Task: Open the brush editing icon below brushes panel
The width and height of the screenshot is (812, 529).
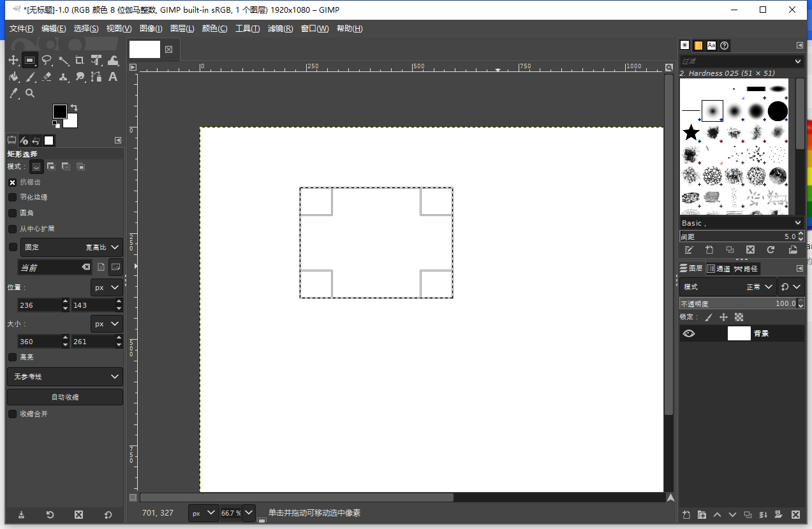Action: (x=690, y=250)
